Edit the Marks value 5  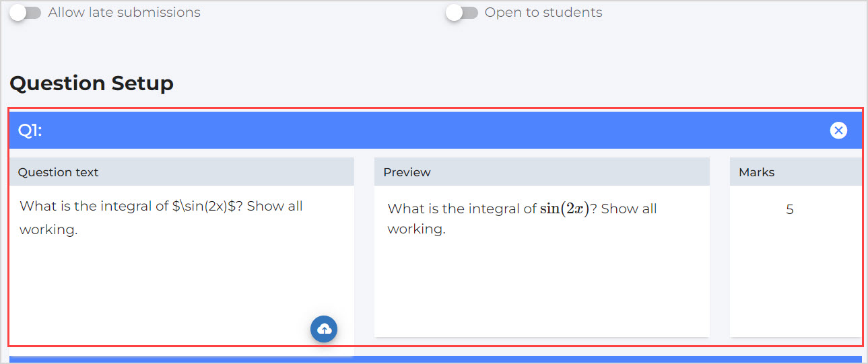[789, 210]
